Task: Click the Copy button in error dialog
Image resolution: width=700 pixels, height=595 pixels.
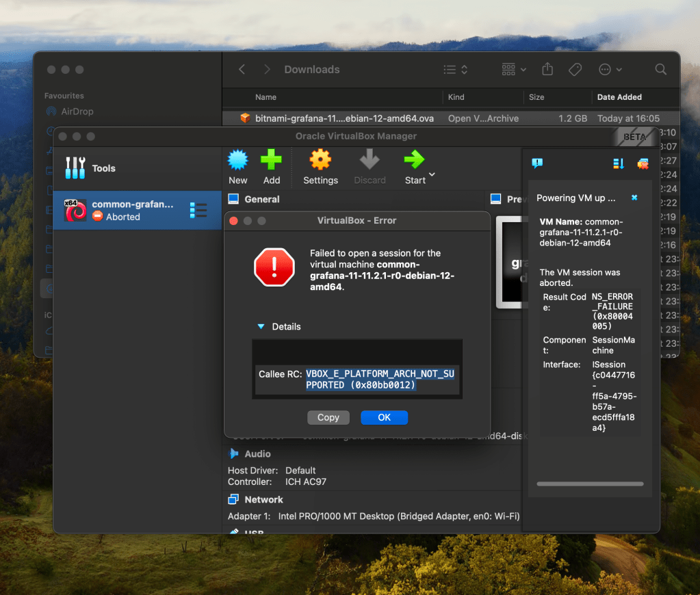Action: click(x=328, y=417)
